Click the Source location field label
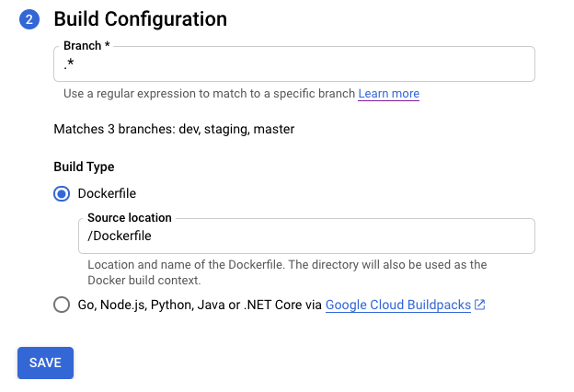 (x=130, y=218)
